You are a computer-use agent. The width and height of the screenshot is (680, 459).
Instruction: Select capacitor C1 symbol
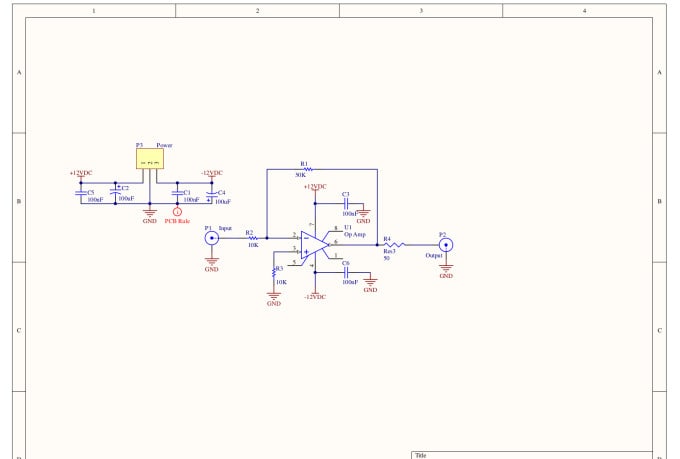click(177, 193)
